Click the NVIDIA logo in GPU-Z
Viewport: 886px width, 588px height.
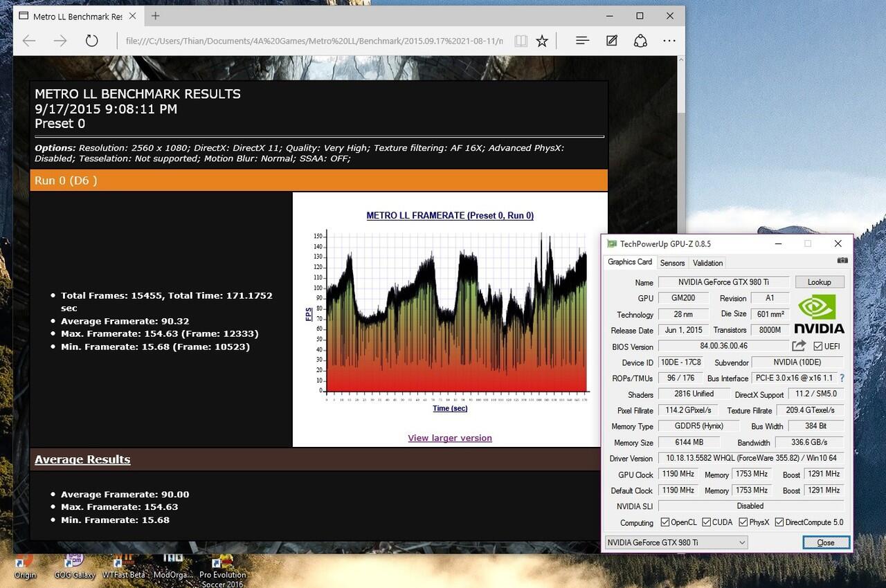pos(819,314)
